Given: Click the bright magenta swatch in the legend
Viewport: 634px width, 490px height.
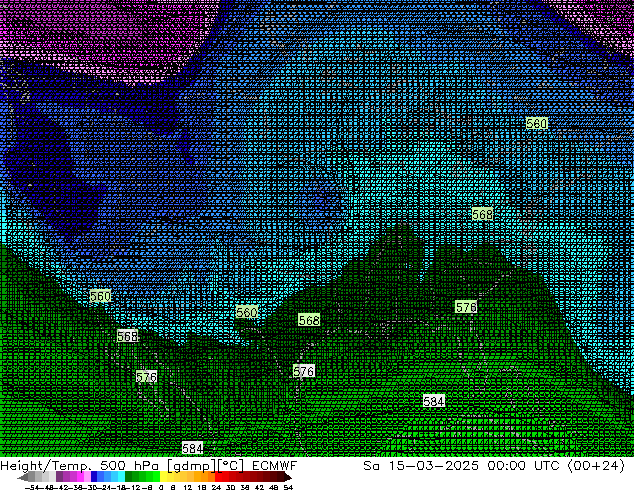Looking at the screenshot, I should pos(80,477).
